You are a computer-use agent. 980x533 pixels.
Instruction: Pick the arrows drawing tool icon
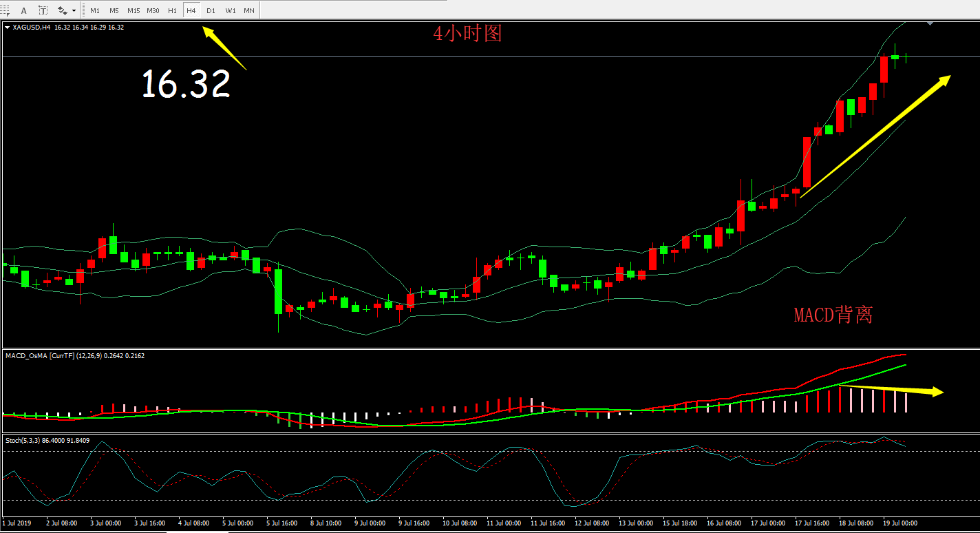pyautogui.click(x=63, y=10)
